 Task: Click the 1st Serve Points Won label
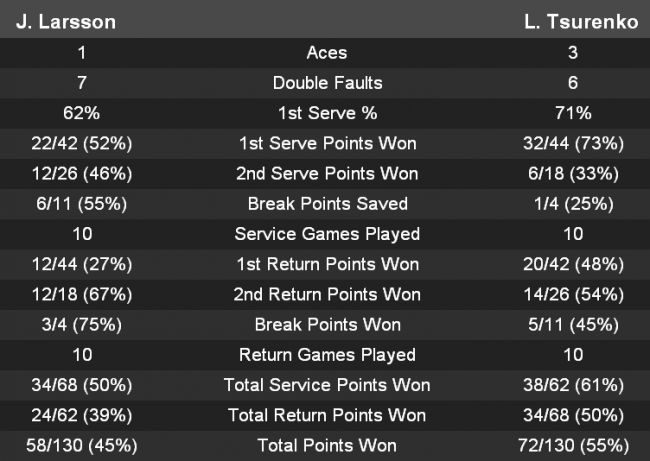pos(327,143)
